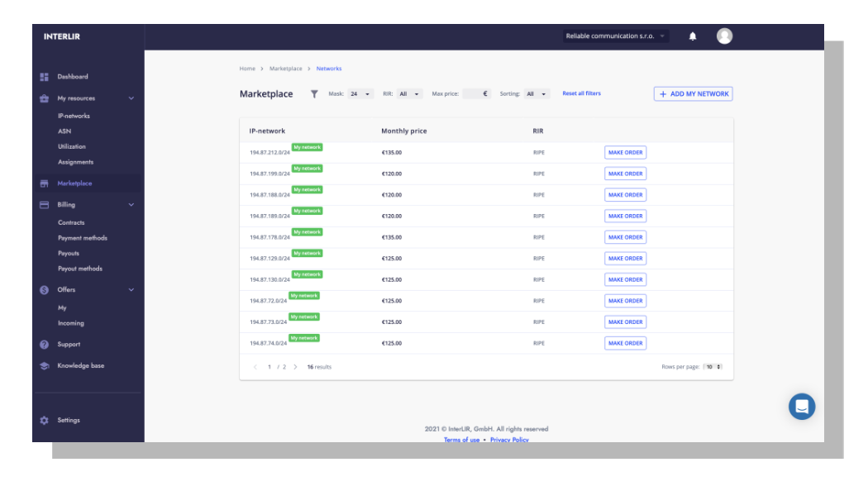Click the Settings gear icon
Screen dimensions: 868x486
[x=45, y=421]
